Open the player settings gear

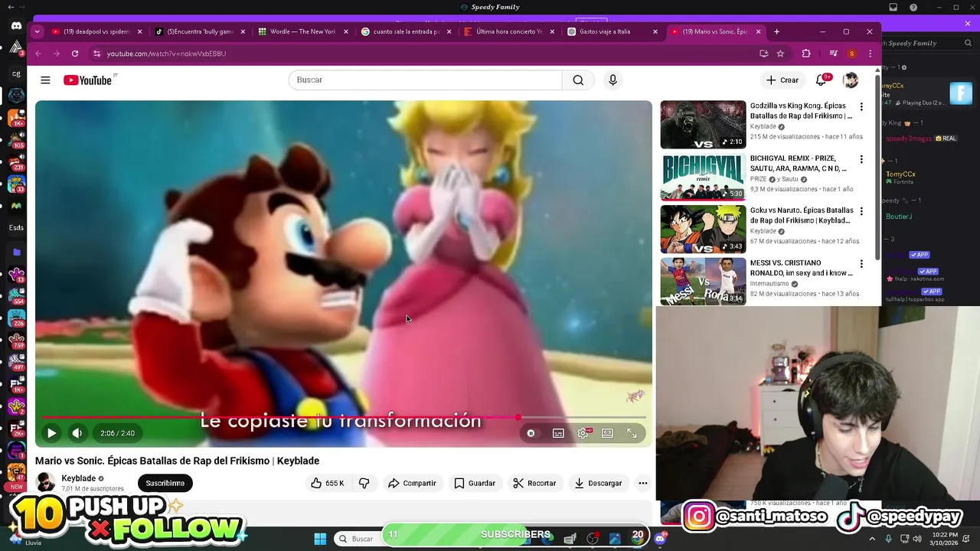pyautogui.click(x=583, y=433)
